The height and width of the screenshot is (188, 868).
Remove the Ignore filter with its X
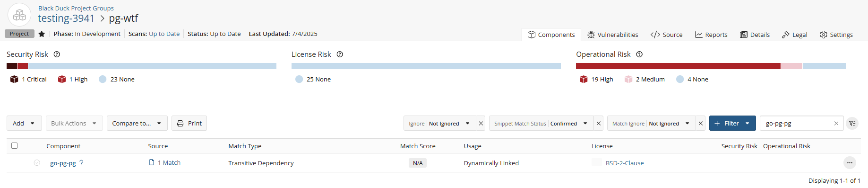(481, 124)
